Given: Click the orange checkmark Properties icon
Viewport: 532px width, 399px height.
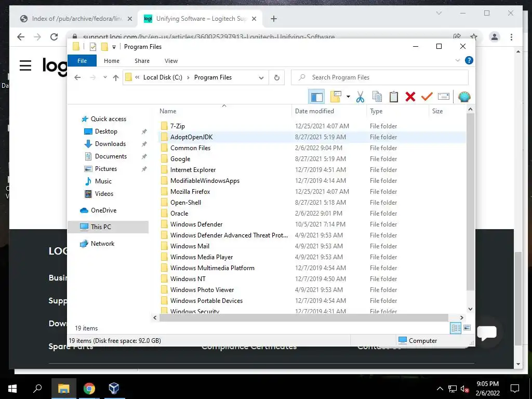Looking at the screenshot, I should pos(427,97).
